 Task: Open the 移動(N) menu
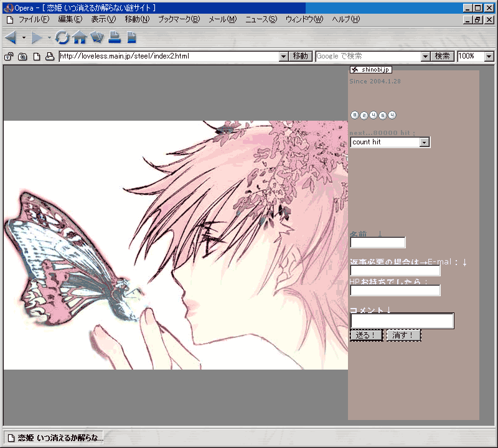tap(137, 19)
